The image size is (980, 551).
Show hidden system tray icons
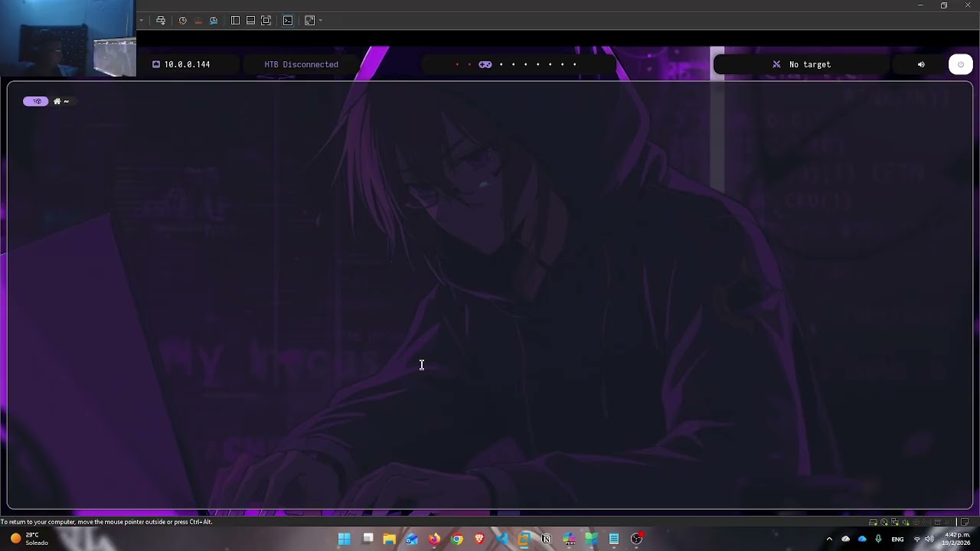pos(829,539)
